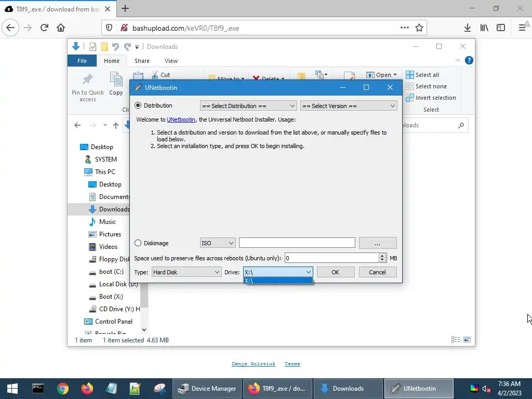This screenshot has height=399, width=532.
Task: Select Desktop at top of navigation tree
Action: [97, 147]
